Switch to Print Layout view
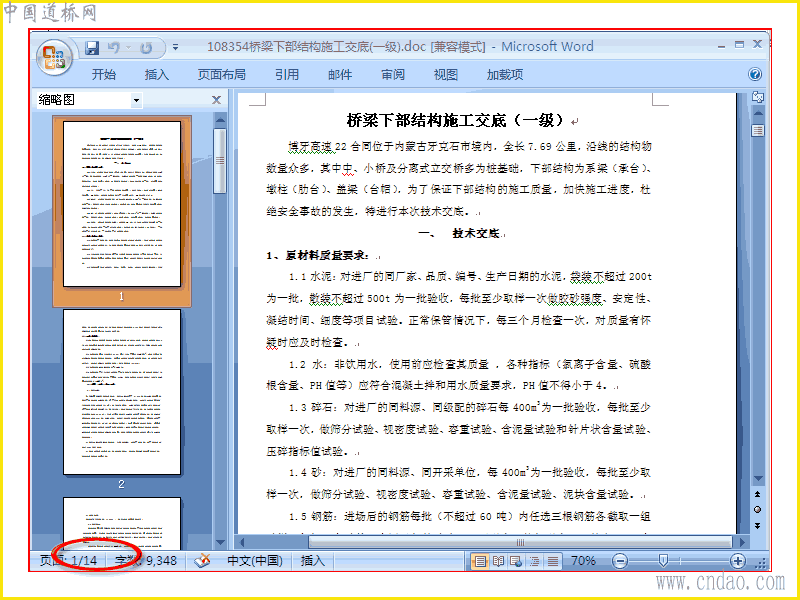The width and height of the screenshot is (800, 600). 480,561
